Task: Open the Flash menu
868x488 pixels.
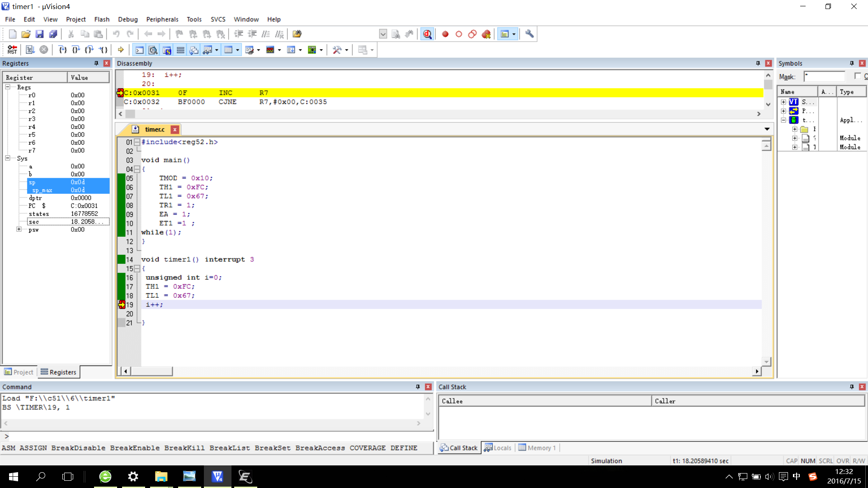Action: click(102, 19)
